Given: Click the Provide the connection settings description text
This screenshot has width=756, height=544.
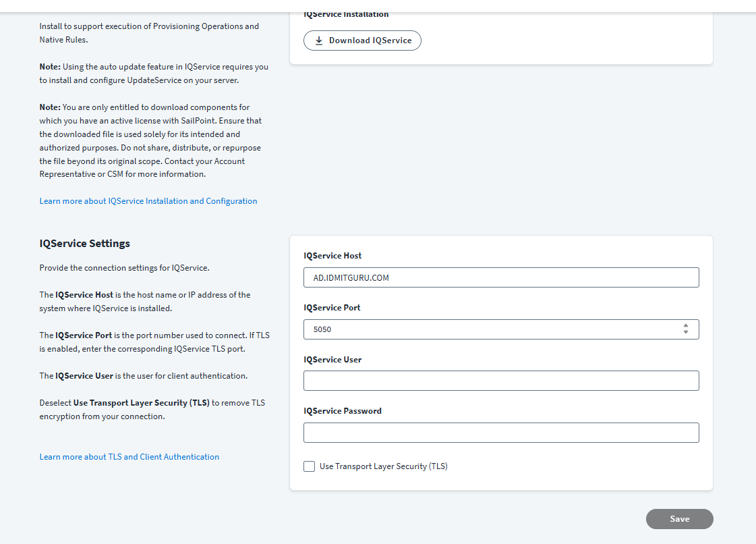Looking at the screenshot, I should pos(125,268).
